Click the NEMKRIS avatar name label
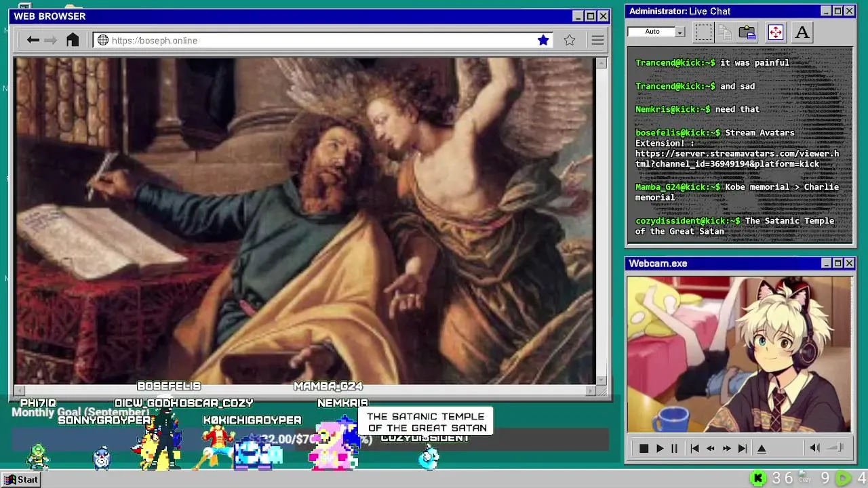Image resolution: width=868 pixels, height=488 pixels. click(342, 403)
